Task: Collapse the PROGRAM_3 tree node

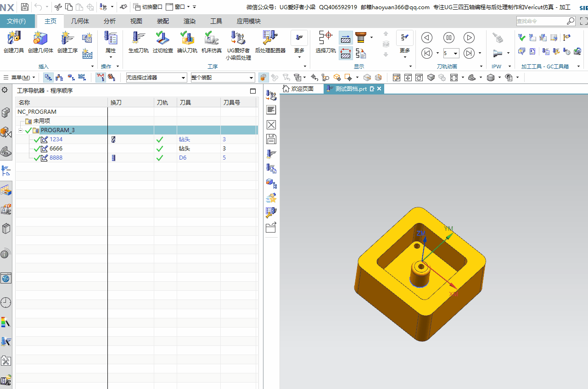Action: [21, 130]
